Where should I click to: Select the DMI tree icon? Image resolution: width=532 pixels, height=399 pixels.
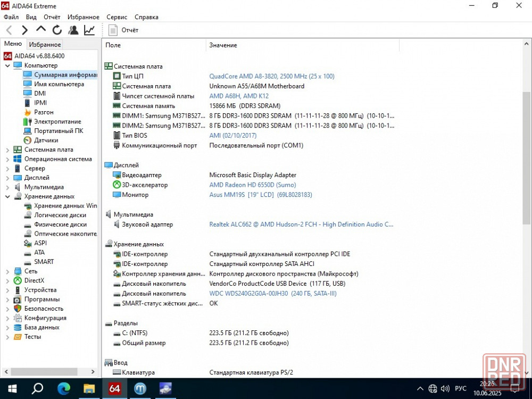tap(28, 93)
